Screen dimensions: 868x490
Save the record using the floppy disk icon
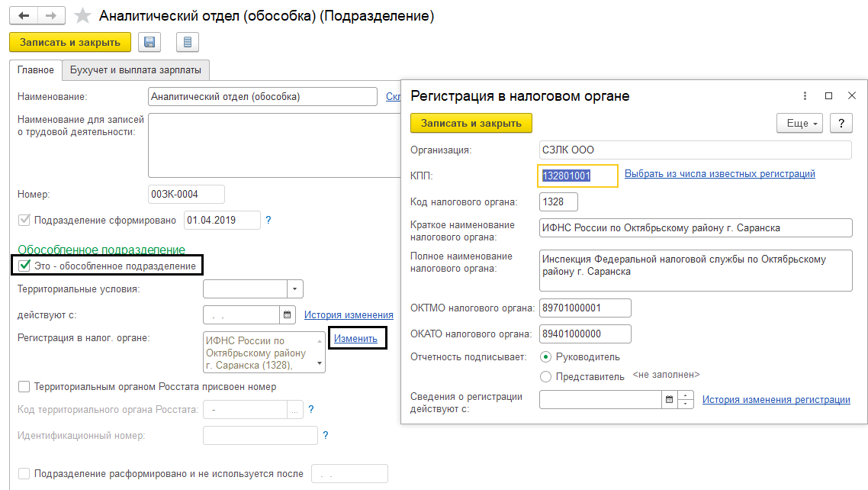[x=149, y=43]
